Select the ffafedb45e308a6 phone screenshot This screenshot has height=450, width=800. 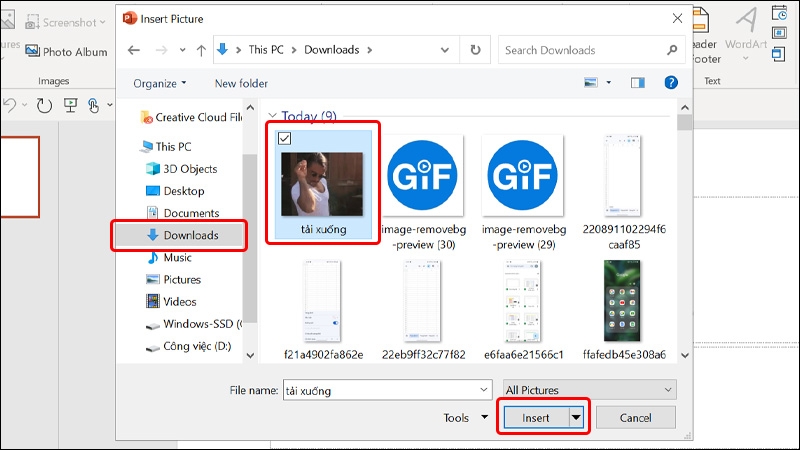coord(623,310)
